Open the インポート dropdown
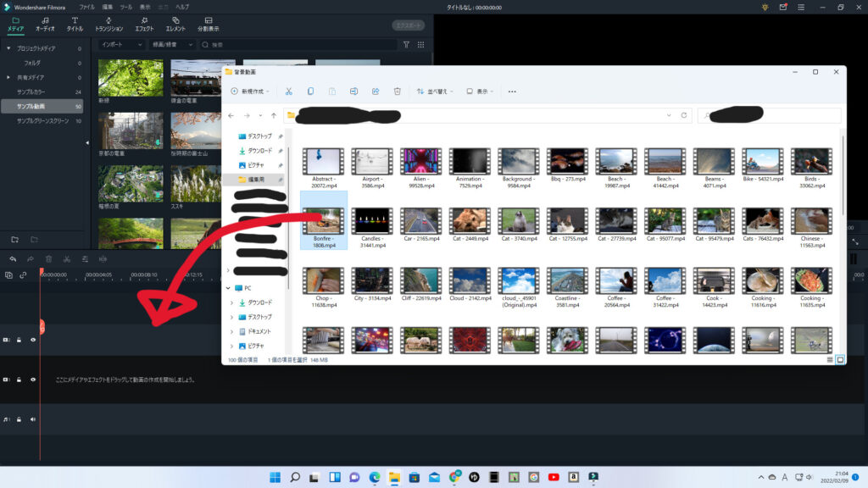Viewport: 868px width, 488px height. coord(122,45)
